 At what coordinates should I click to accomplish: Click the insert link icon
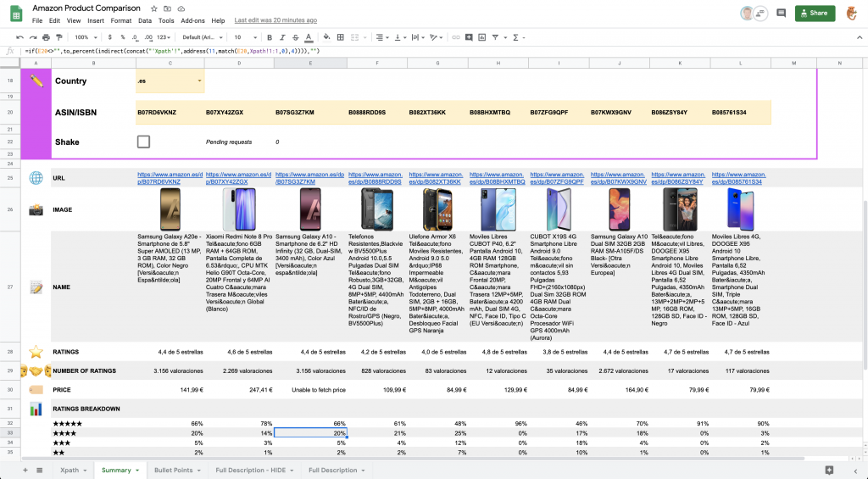455,37
